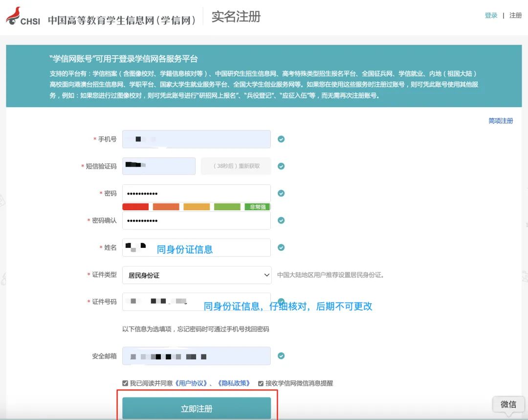Focus the 密码 input field
The width and height of the screenshot is (528, 420).
pyautogui.click(x=197, y=193)
